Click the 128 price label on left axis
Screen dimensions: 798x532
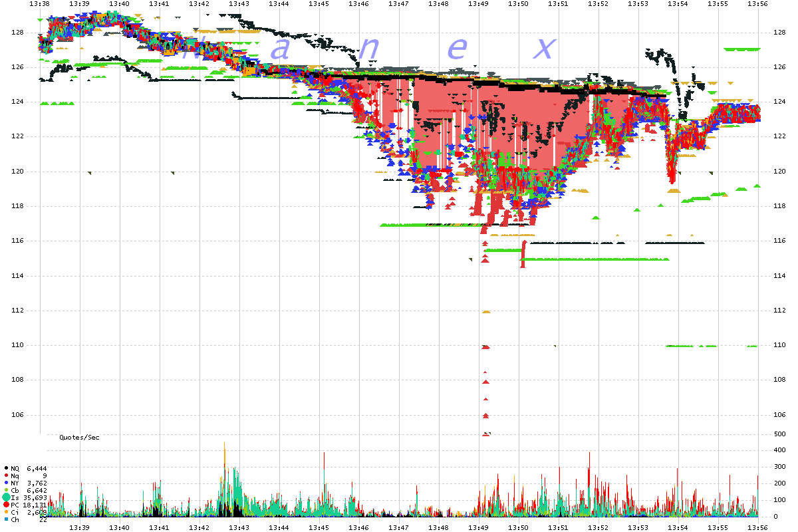(17, 33)
